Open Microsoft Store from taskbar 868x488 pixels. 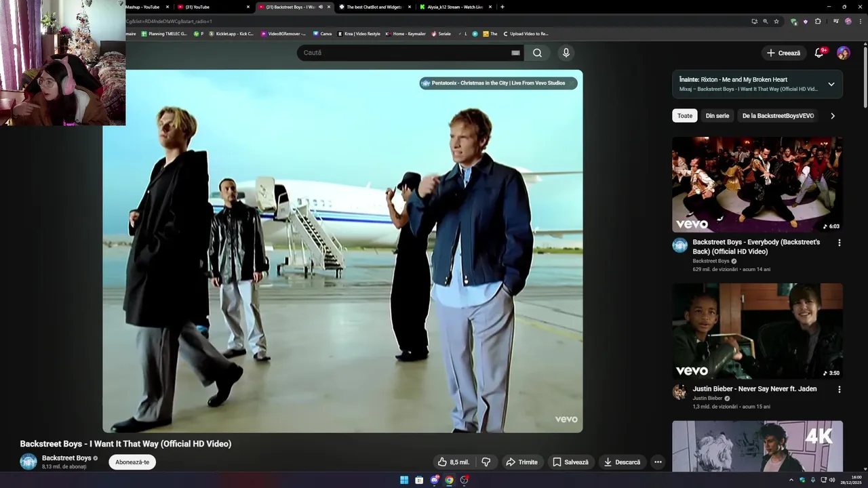pos(420,480)
